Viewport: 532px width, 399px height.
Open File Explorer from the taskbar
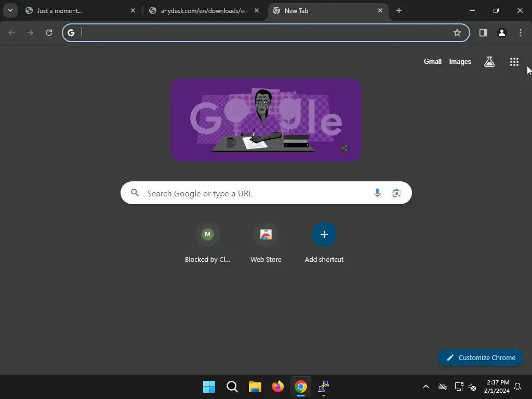pos(255,387)
